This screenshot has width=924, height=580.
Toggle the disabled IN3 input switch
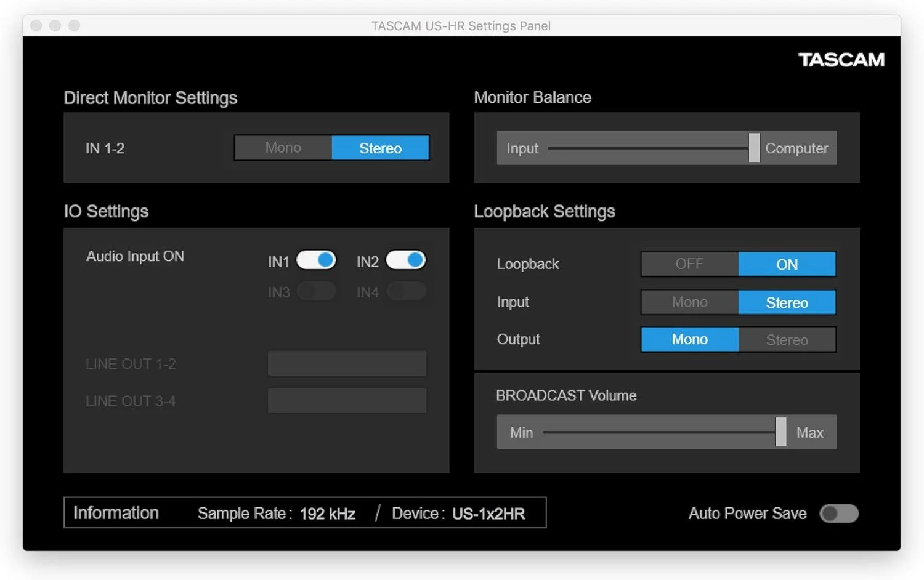coord(316,291)
